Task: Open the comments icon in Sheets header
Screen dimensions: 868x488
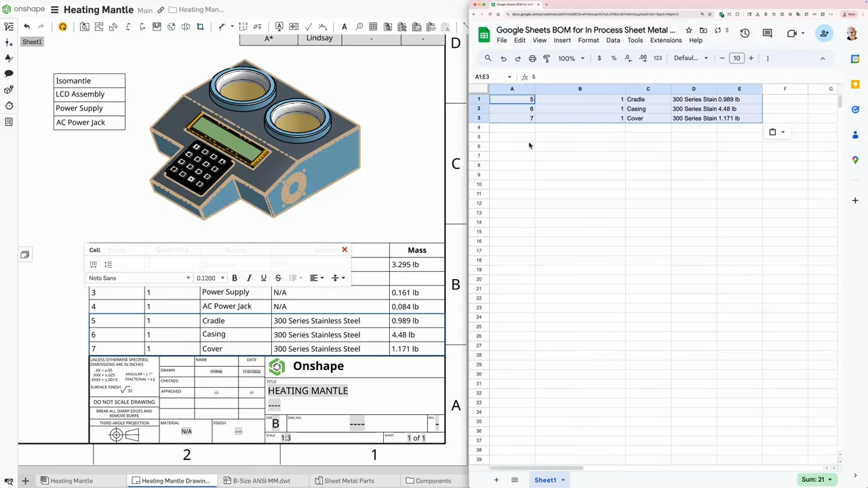Action: pyautogui.click(x=768, y=33)
